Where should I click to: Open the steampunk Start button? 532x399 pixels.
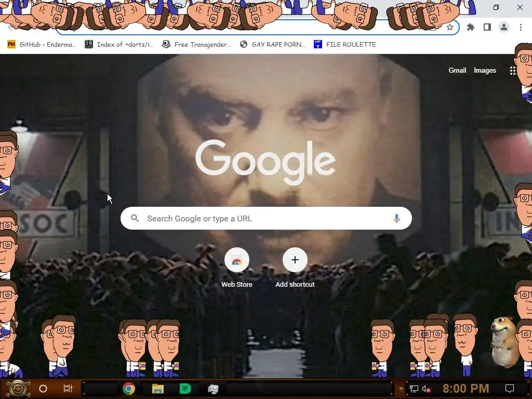coord(18,389)
